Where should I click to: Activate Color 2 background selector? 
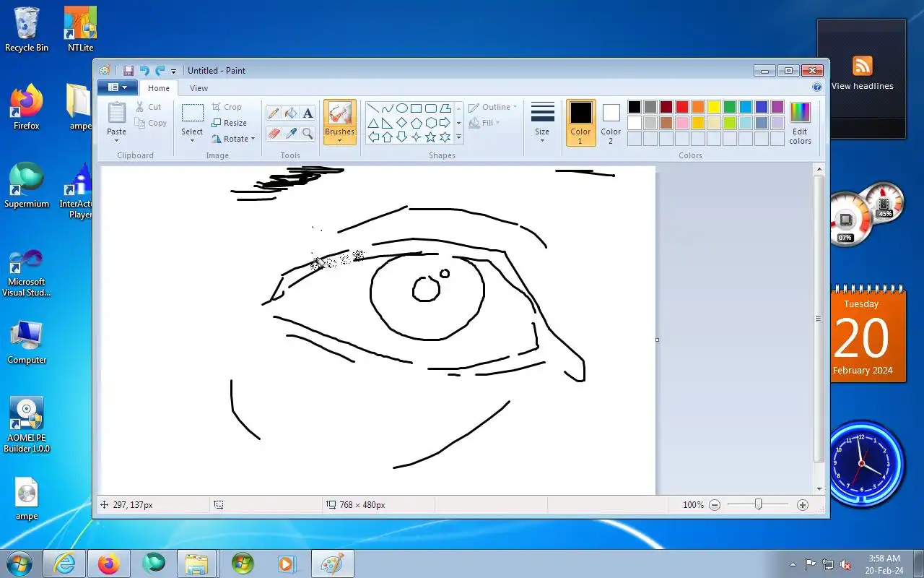(x=611, y=123)
